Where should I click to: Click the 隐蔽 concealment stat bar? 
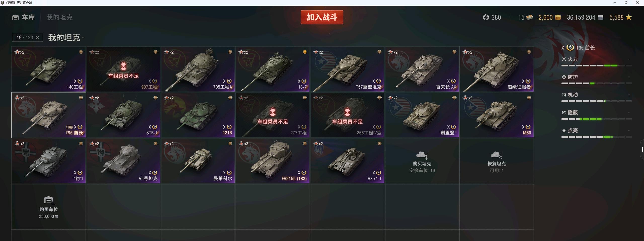596,119
